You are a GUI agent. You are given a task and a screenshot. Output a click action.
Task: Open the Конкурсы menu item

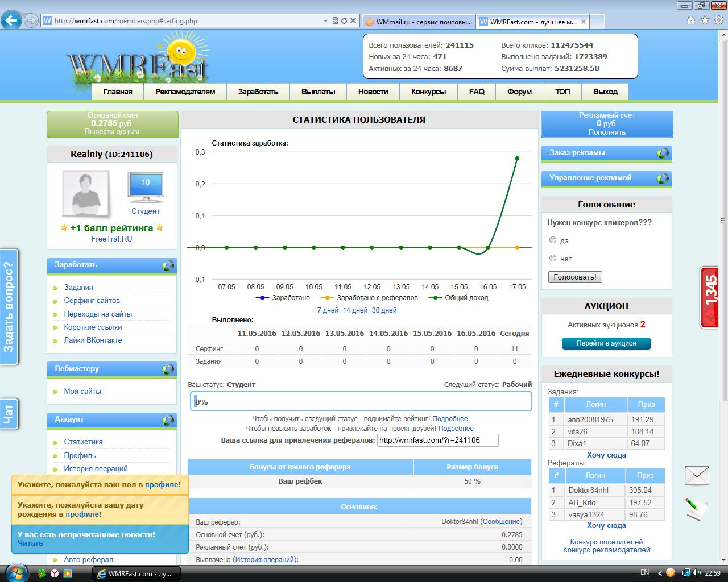click(x=428, y=92)
